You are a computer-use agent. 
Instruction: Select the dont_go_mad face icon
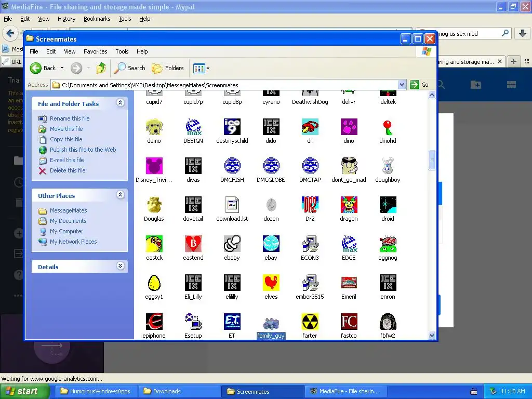(349, 166)
